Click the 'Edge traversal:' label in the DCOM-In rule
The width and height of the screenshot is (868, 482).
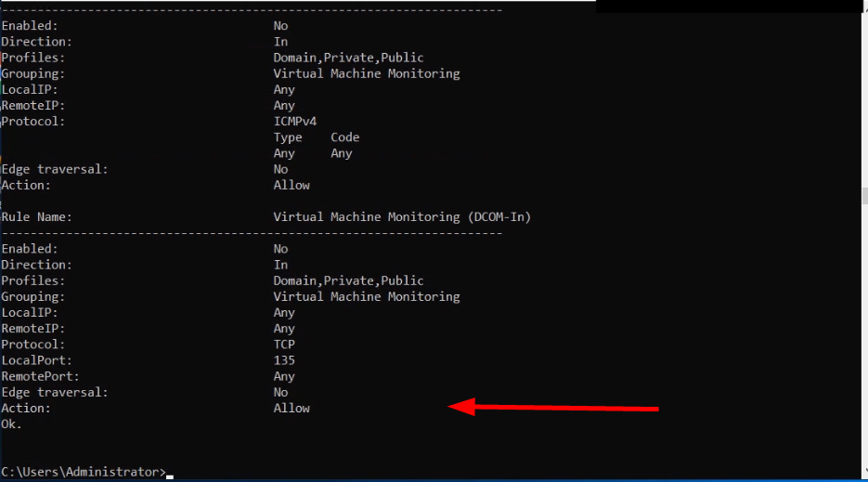(x=54, y=393)
